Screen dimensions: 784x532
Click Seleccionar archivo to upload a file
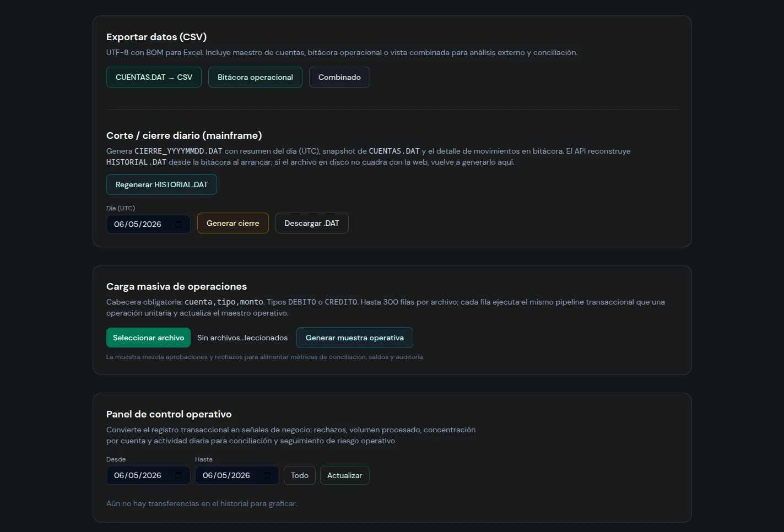[x=148, y=338]
